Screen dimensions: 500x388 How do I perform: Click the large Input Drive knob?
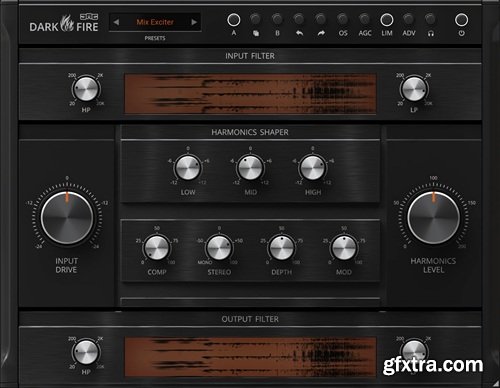(x=67, y=218)
